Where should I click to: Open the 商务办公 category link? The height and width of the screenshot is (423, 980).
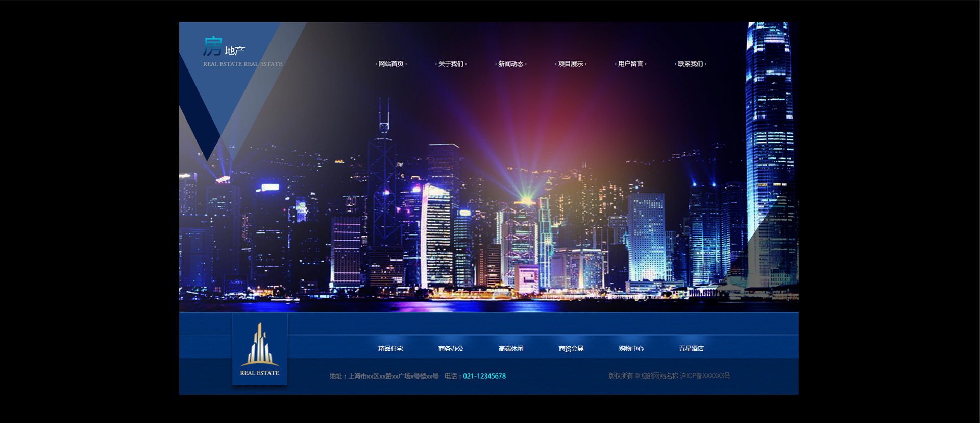451,349
